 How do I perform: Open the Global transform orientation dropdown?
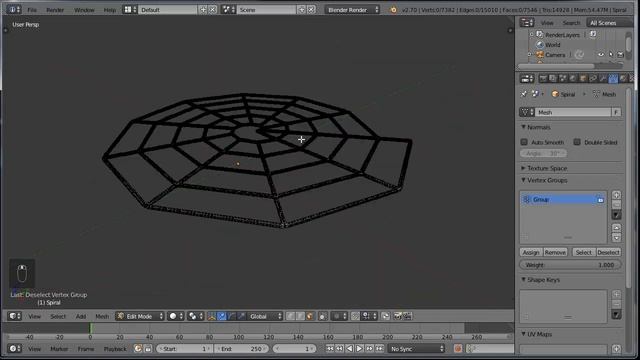click(x=265, y=316)
